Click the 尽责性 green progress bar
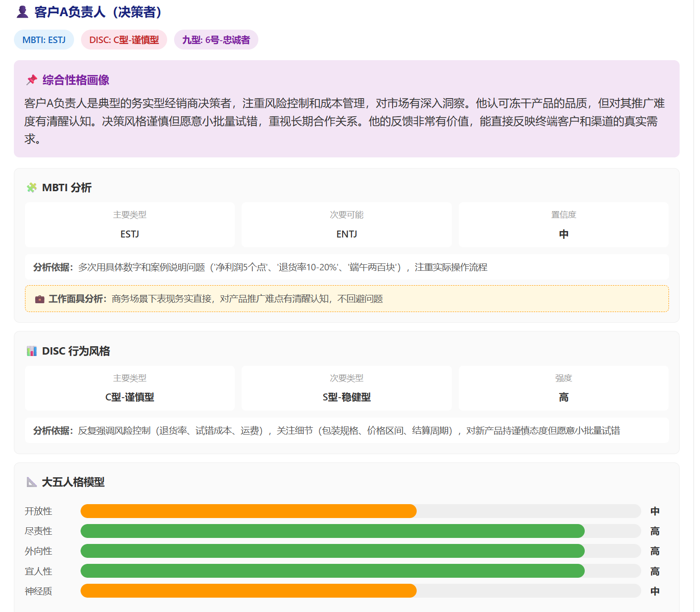 pyautogui.click(x=332, y=531)
